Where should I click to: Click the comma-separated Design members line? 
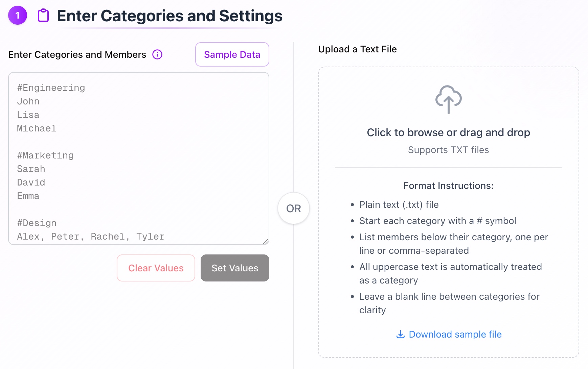90,236
